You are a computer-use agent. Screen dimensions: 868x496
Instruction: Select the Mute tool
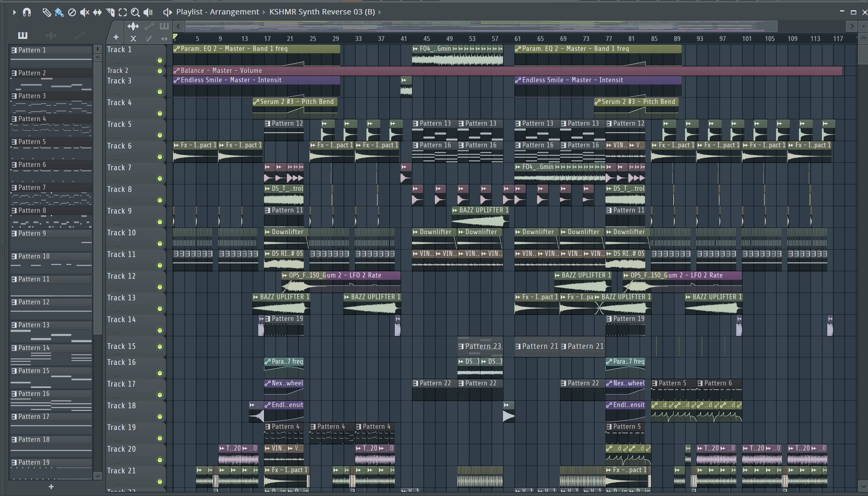(x=84, y=12)
